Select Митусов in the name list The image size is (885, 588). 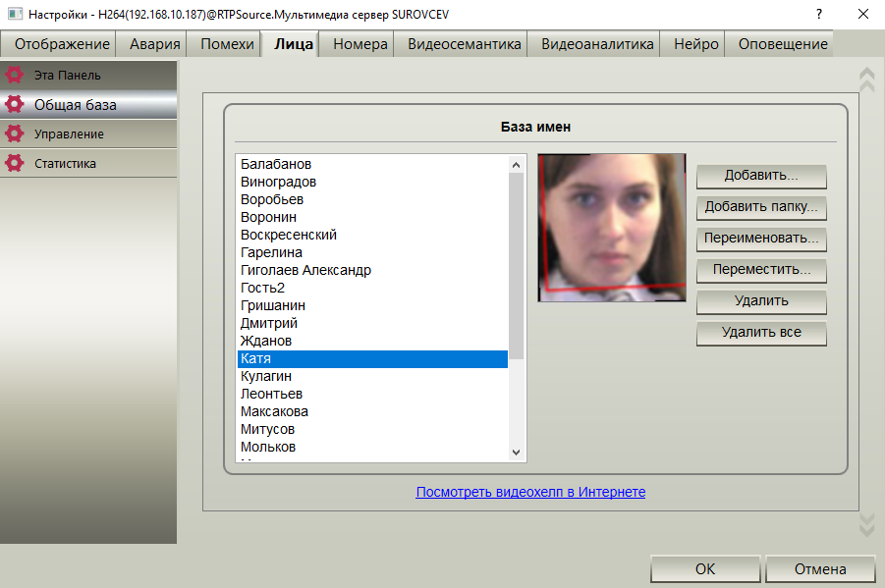click(x=372, y=429)
